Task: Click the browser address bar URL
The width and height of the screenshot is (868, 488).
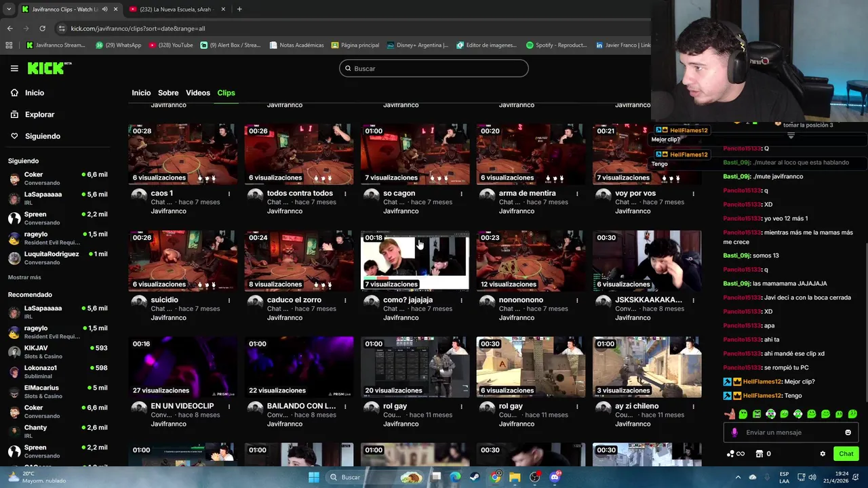Action: [138, 28]
